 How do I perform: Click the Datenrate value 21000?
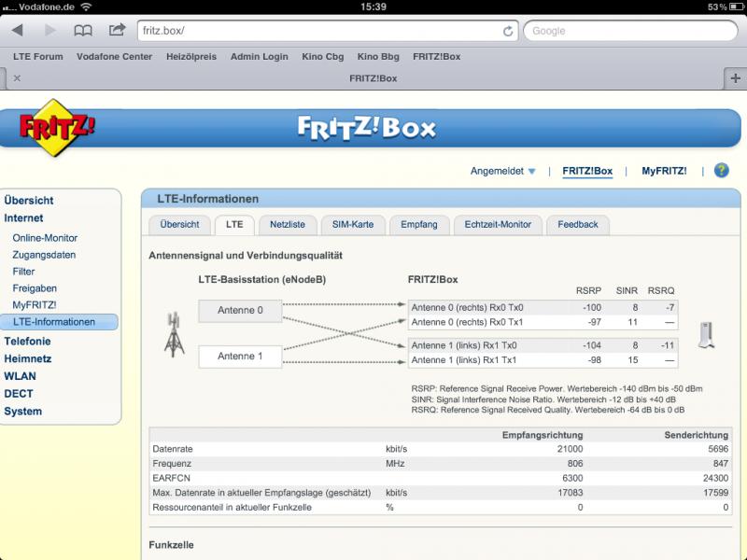(x=570, y=449)
